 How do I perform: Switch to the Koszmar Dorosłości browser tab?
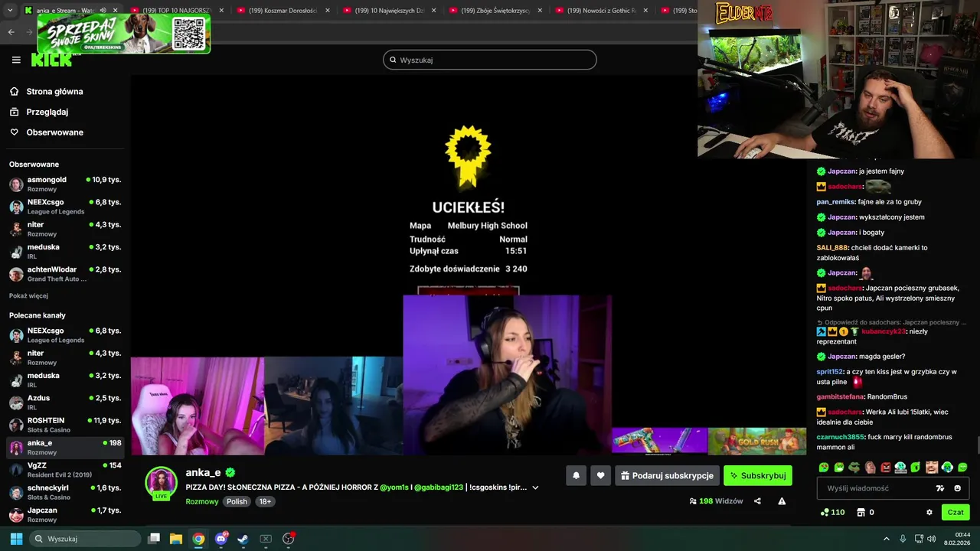click(x=283, y=10)
